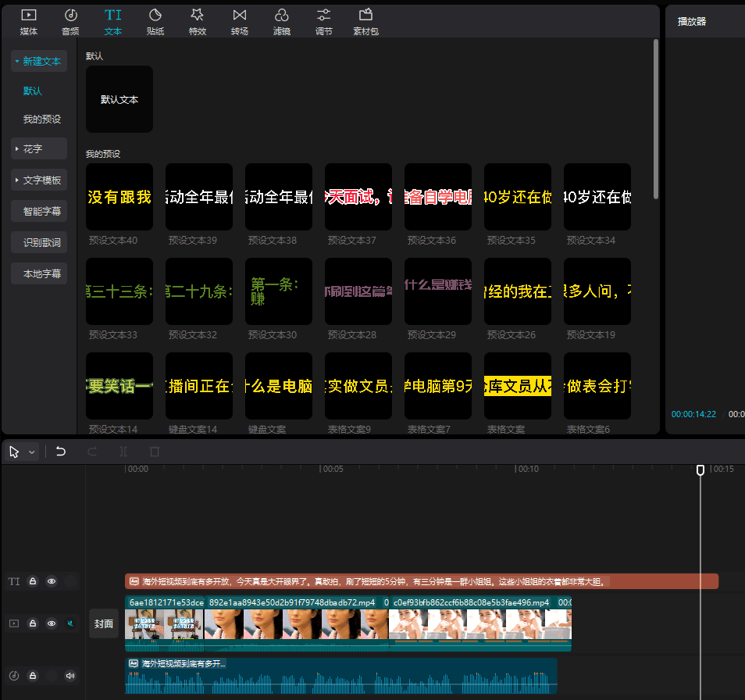Open the 媒体 (Media) panel
Viewport: 745px width, 700px height.
click(x=28, y=21)
